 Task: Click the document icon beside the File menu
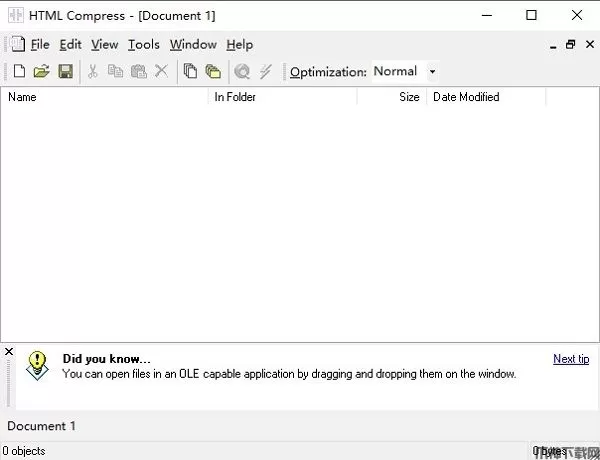[17, 44]
